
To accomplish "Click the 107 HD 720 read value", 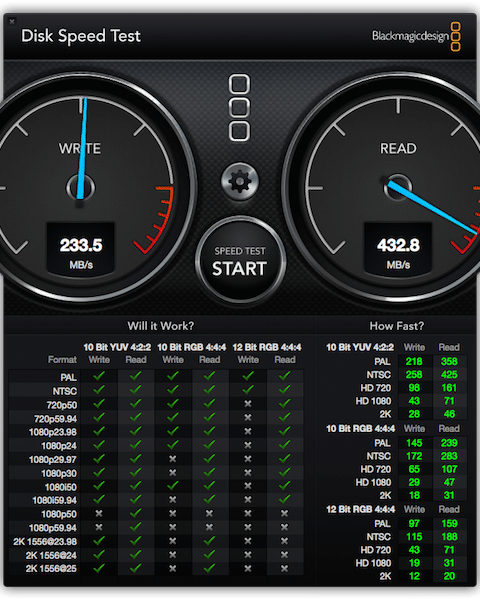I will [x=449, y=469].
